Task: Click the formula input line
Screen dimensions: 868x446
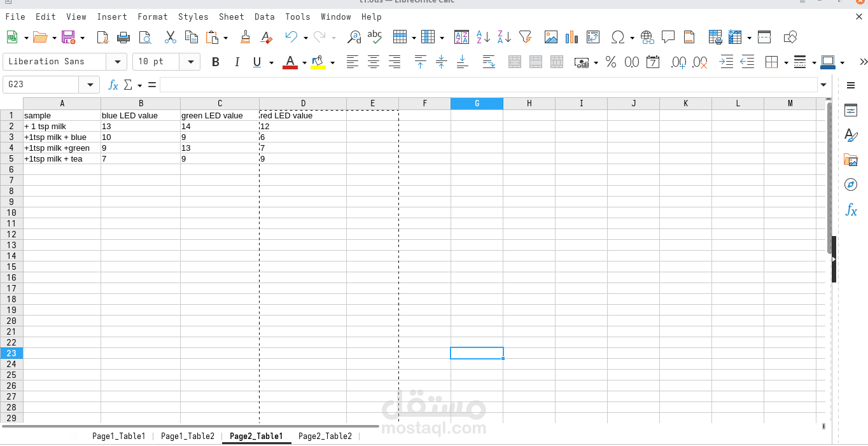Action: pos(488,85)
